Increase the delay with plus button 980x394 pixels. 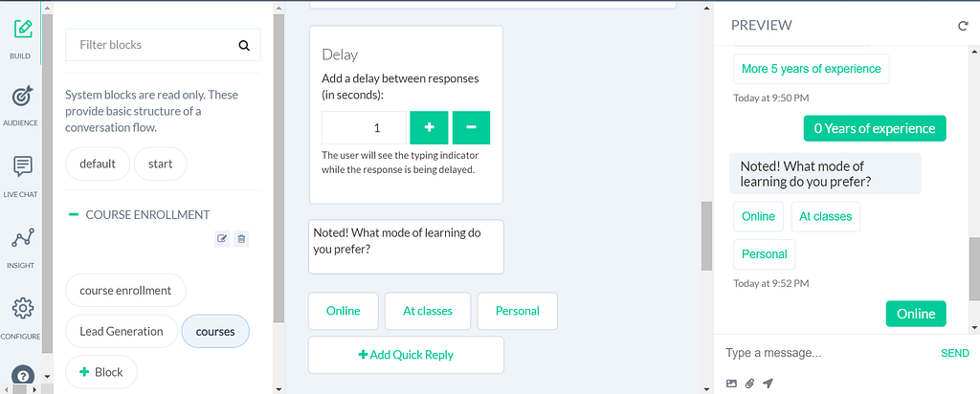429,127
